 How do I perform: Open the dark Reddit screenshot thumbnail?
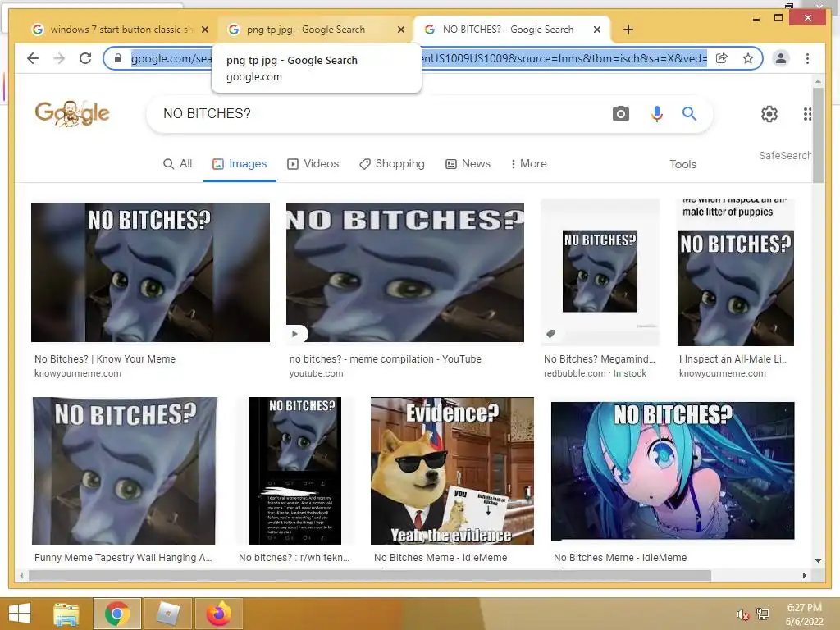(x=294, y=470)
